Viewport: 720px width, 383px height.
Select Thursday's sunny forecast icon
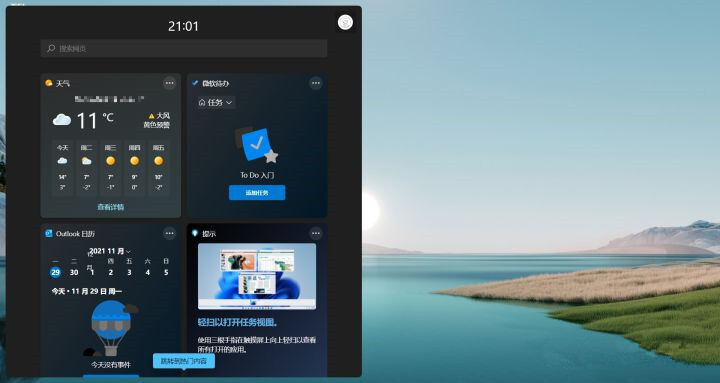coord(135,161)
